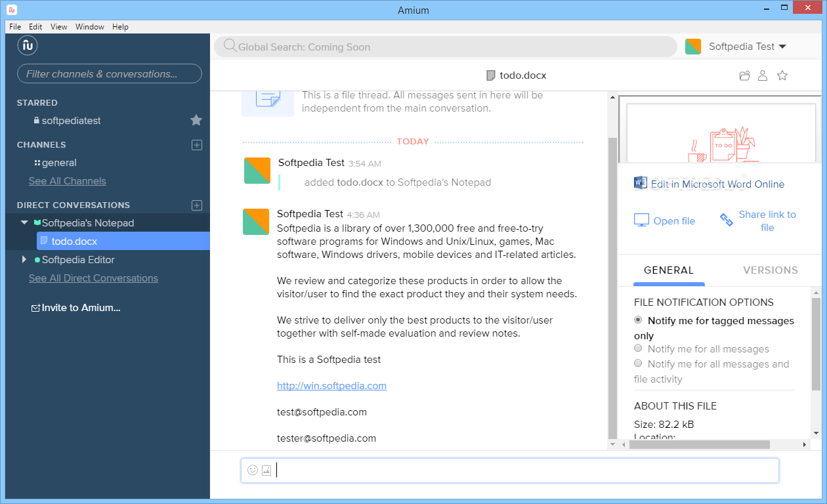Click the file panel scroll down arrow

click(x=816, y=433)
